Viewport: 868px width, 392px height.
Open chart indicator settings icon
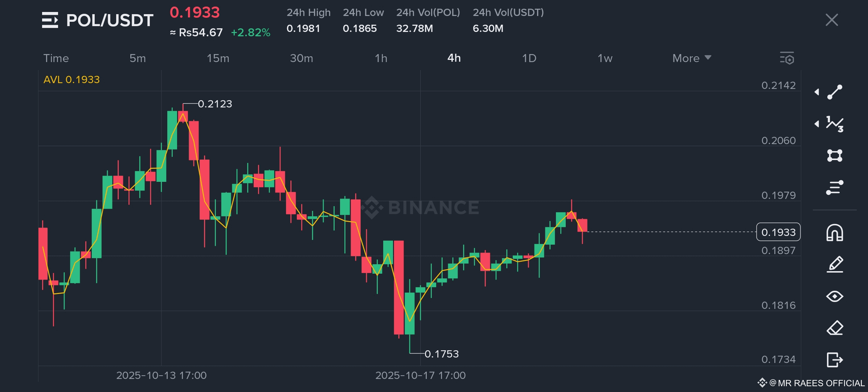point(787,58)
